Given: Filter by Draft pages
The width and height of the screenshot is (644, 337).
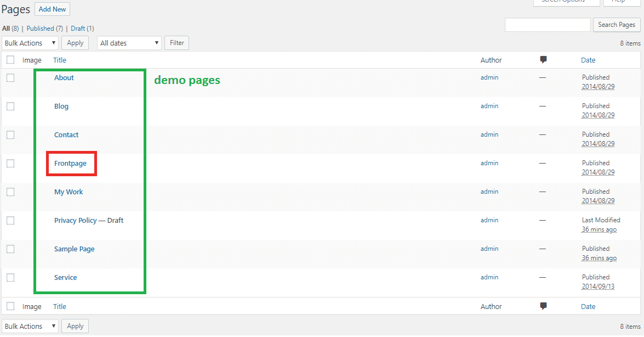Looking at the screenshot, I should [x=78, y=29].
